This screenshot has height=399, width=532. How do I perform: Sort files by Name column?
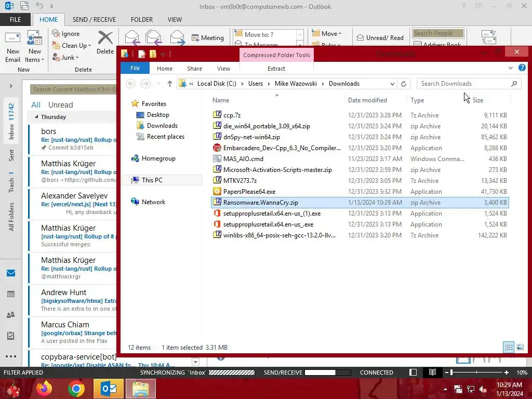pyautogui.click(x=220, y=100)
